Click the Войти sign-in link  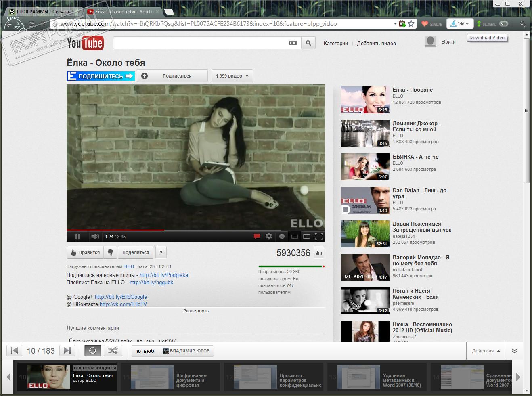(x=448, y=42)
